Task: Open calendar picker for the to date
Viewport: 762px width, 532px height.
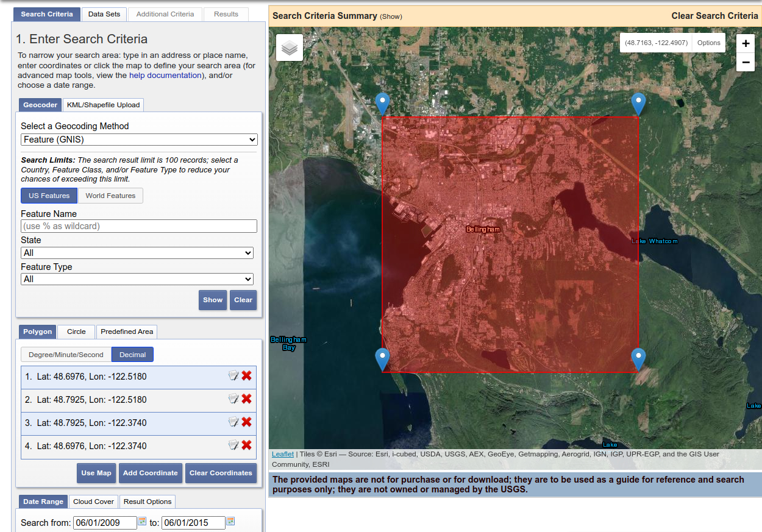Action: (230, 522)
